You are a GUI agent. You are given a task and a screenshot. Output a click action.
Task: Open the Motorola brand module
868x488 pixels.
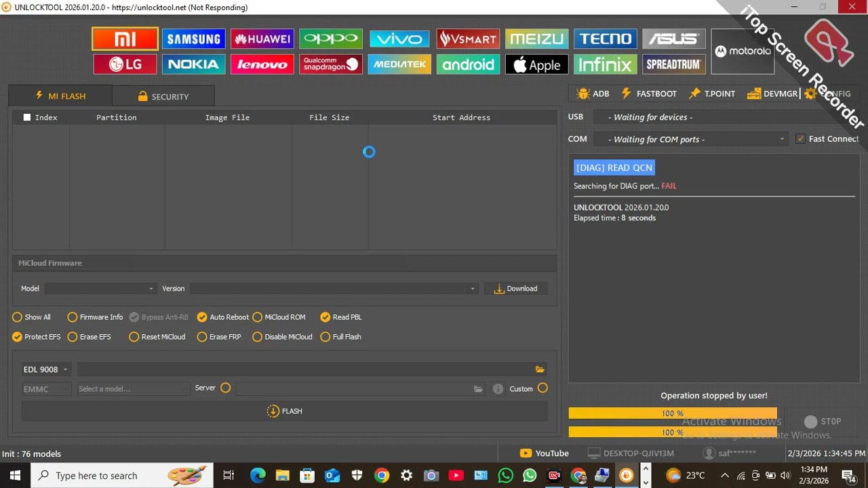click(x=743, y=51)
